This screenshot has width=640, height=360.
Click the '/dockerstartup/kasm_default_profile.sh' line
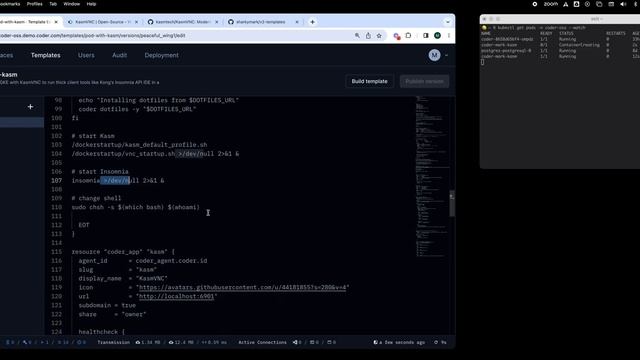139,145
